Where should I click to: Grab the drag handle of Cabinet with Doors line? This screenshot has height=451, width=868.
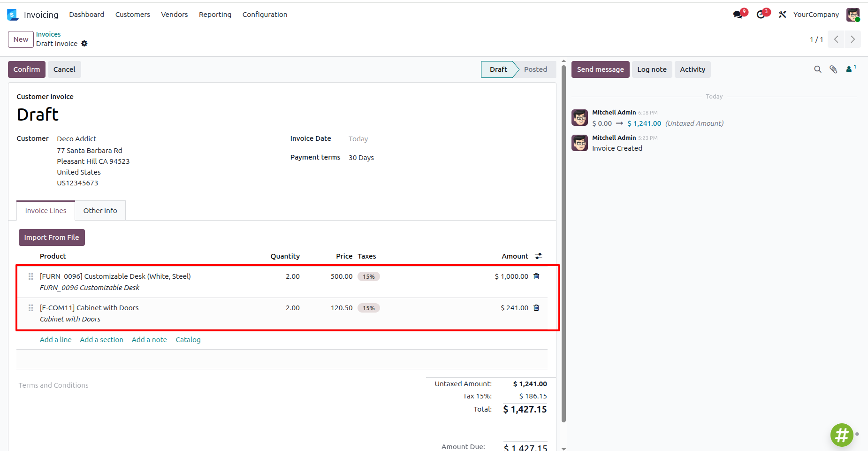click(31, 308)
